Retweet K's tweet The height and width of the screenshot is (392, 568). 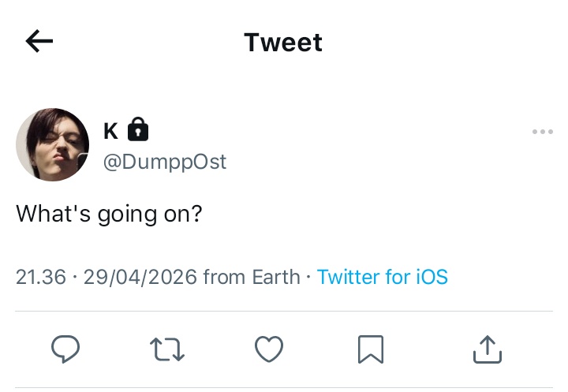[167, 349]
